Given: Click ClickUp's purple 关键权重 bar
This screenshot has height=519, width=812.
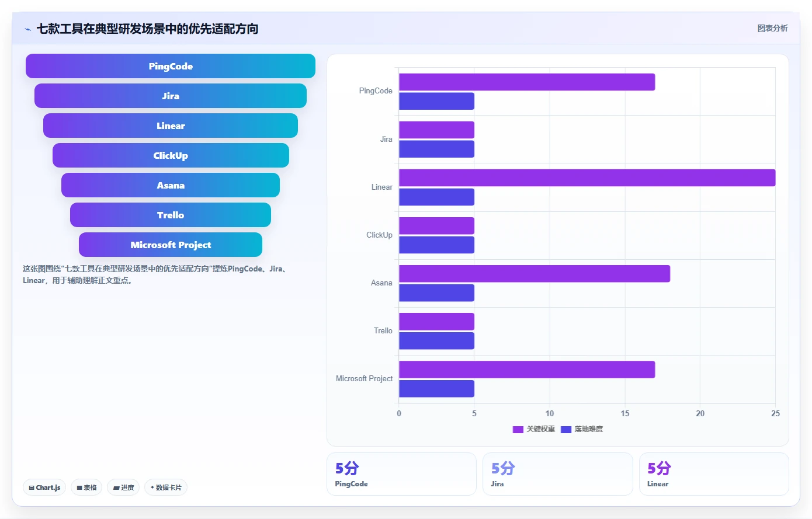Looking at the screenshot, I should tap(436, 225).
